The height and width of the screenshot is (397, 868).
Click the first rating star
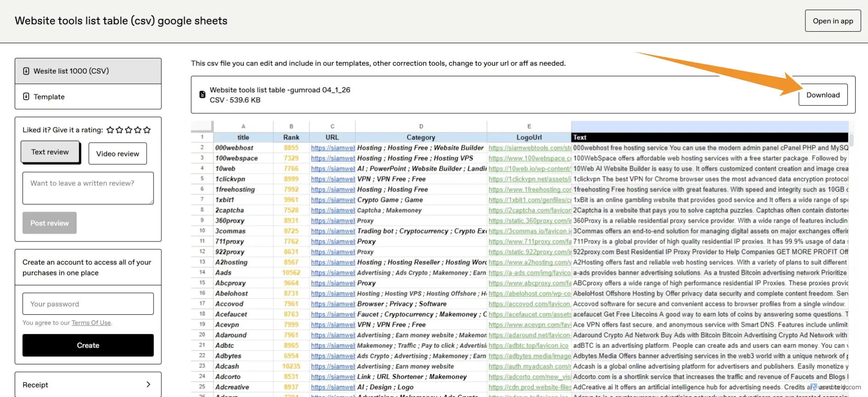point(110,130)
